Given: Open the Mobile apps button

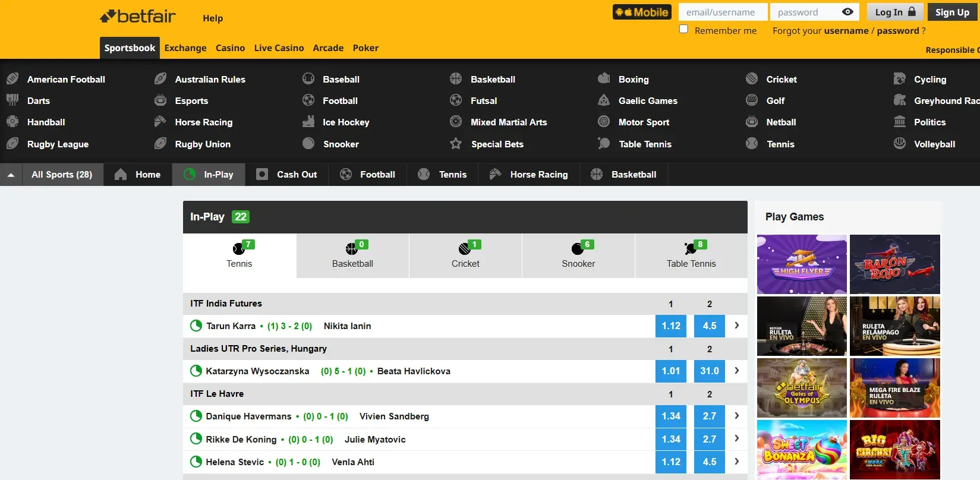Looking at the screenshot, I should point(642,12).
